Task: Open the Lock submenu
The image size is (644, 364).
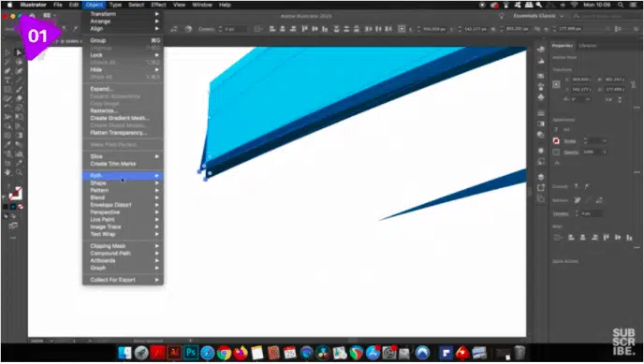Action: (x=123, y=55)
